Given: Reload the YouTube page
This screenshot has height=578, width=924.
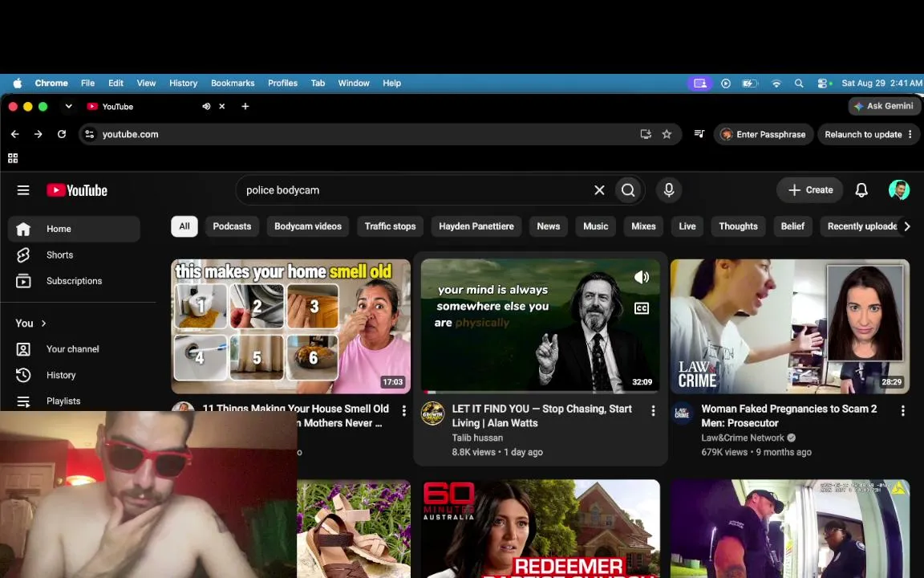Looking at the screenshot, I should coord(61,135).
